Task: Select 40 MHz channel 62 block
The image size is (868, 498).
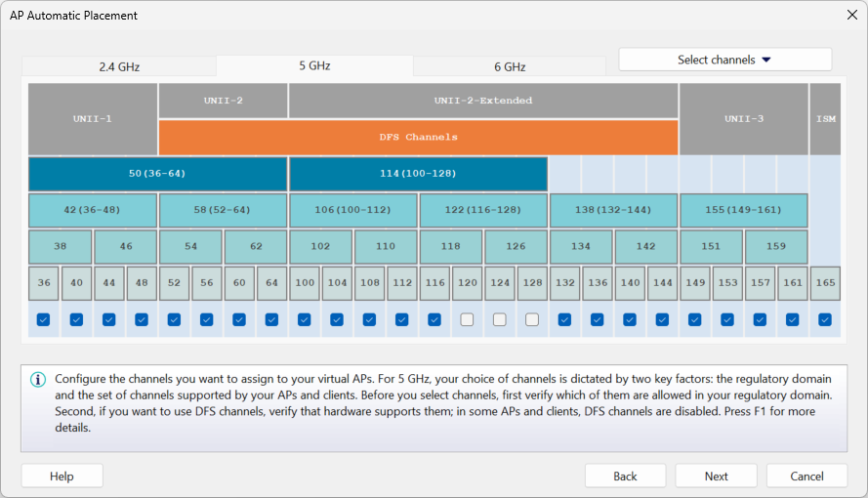Action: (x=256, y=247)
